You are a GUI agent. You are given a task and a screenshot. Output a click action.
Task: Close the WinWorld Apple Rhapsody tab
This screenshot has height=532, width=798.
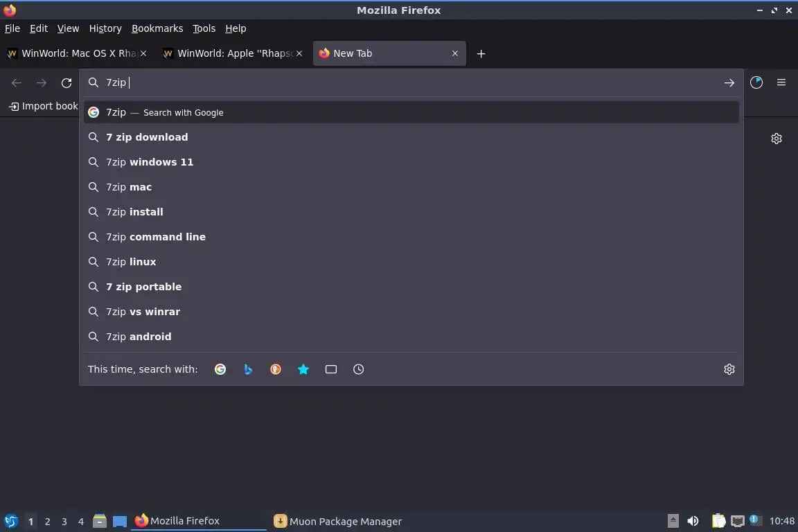[299, 53]
